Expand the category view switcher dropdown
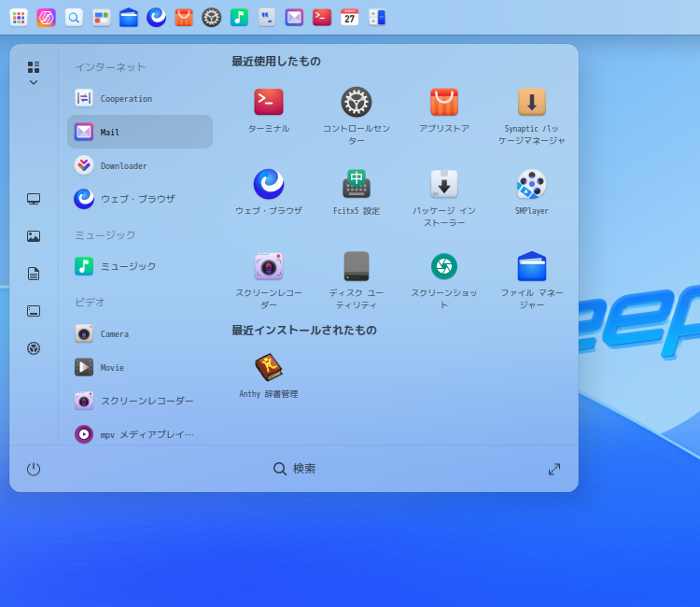The width and height of the screenshot is (700, 607). pos(34,73)
